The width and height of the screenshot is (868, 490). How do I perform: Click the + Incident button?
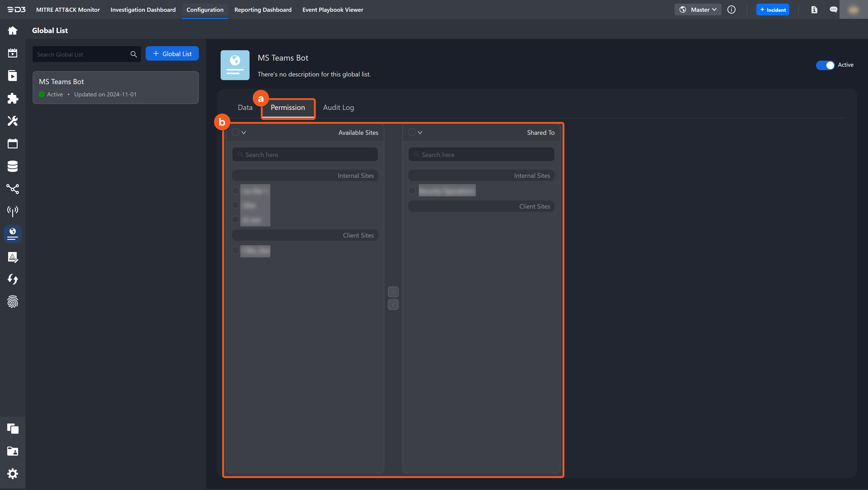[773, 10]
